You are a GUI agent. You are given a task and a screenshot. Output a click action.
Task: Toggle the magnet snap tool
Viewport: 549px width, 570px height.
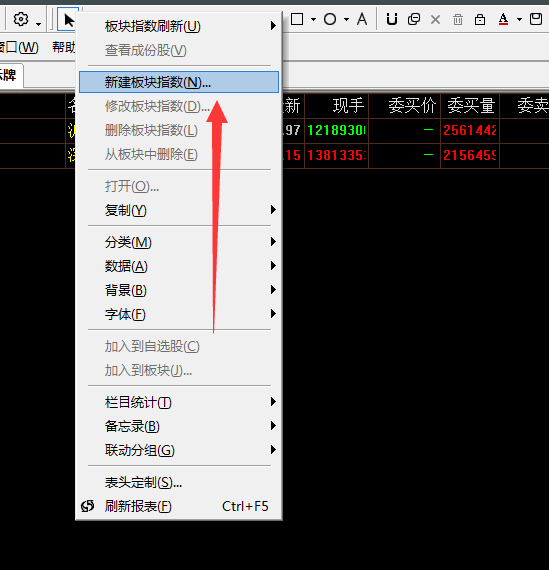[392, 19]
